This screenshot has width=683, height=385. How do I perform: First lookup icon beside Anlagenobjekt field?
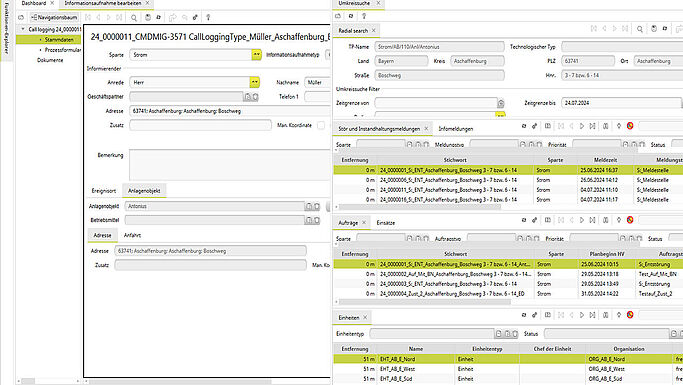tap(308, 206)
